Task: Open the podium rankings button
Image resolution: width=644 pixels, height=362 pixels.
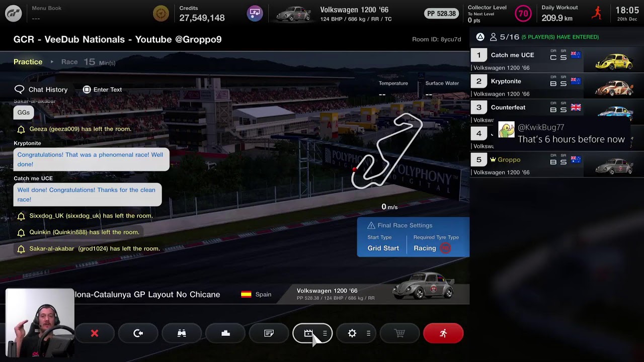Action: click(x=225, y=333)
